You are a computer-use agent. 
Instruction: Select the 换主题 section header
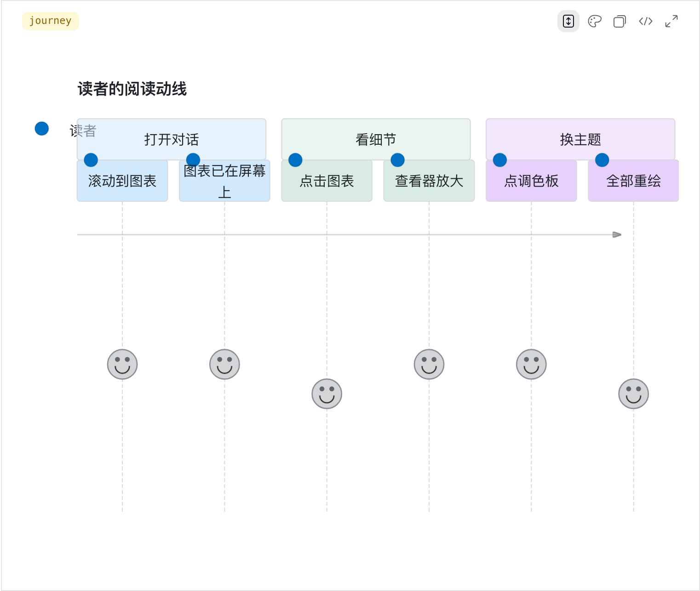[x=580, y=139]
